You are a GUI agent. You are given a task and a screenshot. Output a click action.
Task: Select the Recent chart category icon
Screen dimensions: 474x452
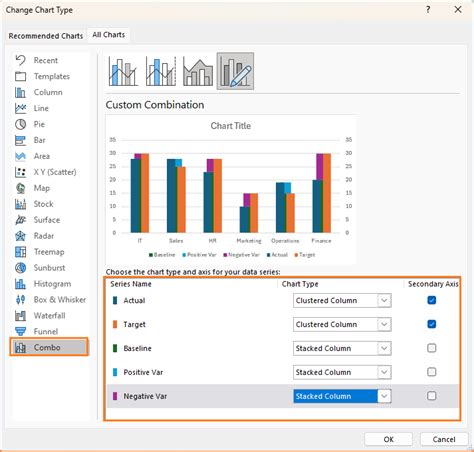(x=20, y=60)
